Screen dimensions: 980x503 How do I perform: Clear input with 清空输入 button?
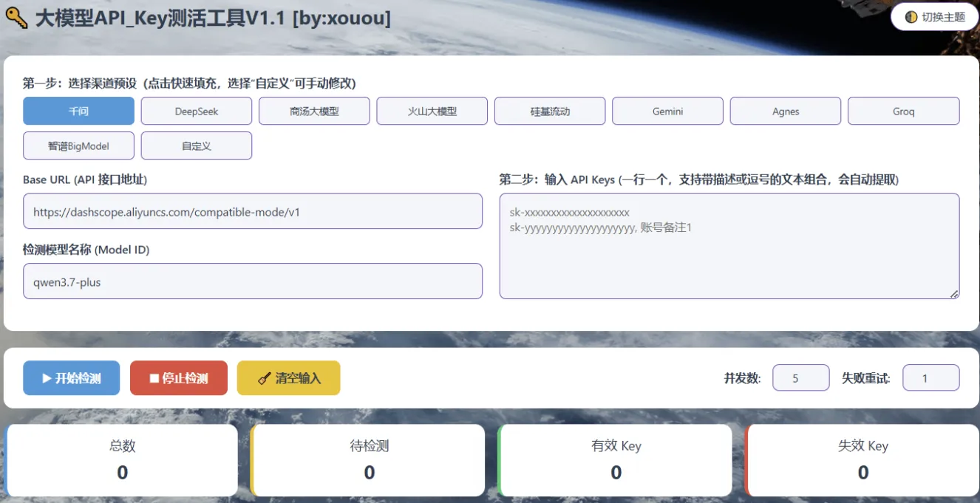pyautogui.click(x=289, y=378)
